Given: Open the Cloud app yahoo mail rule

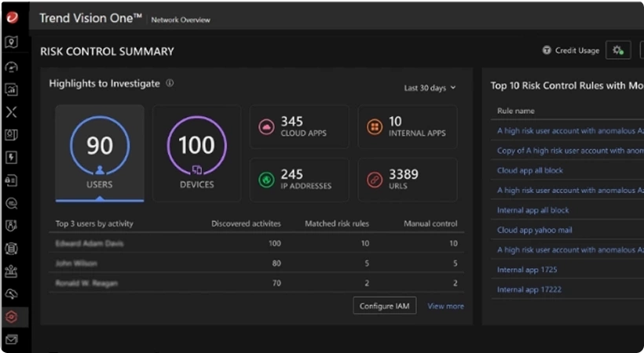Looking at the screenshot, I should (x=533, y=230).
